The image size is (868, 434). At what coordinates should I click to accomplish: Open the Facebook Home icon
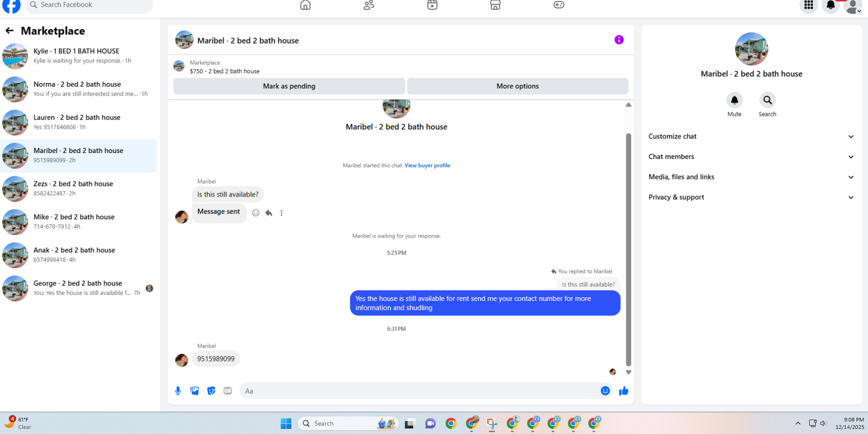tap(305, 5)
